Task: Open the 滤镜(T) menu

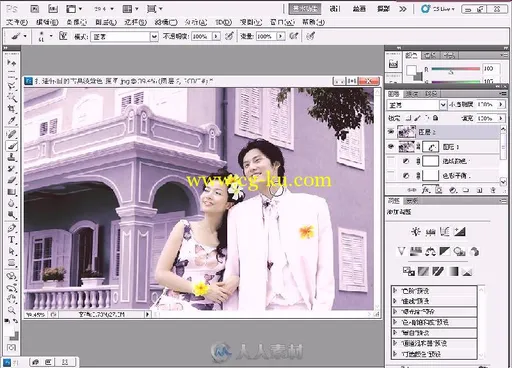Action: pyautogui.click(x=166, y=22)
